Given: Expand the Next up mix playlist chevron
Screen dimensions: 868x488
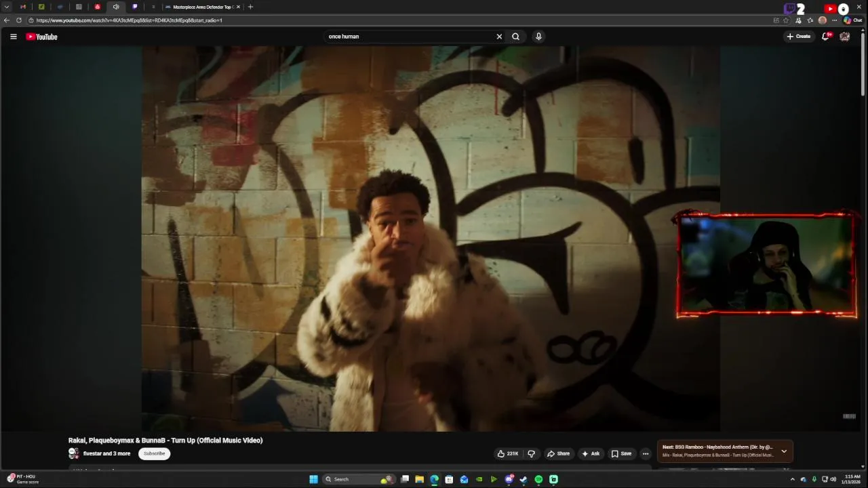Looking at the screenshot, I should tap(784, 451).
